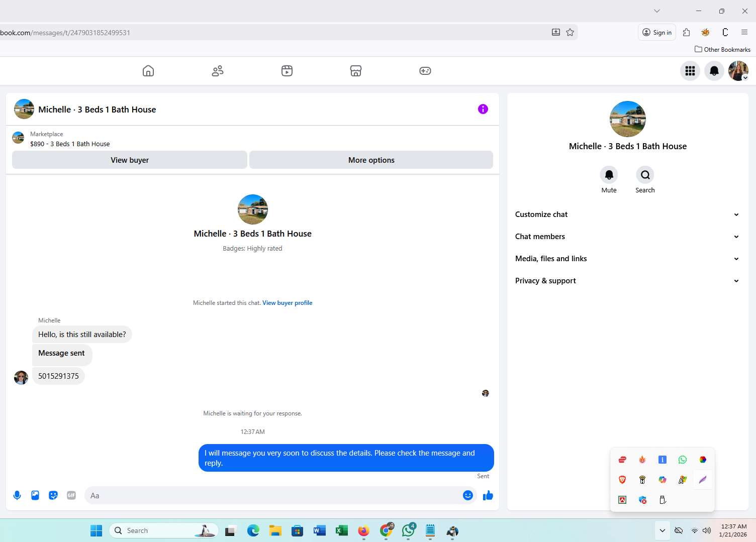Open the Facebook notifications bell
The width and height of the screenshot is (756, 542).
coord(714,71)
